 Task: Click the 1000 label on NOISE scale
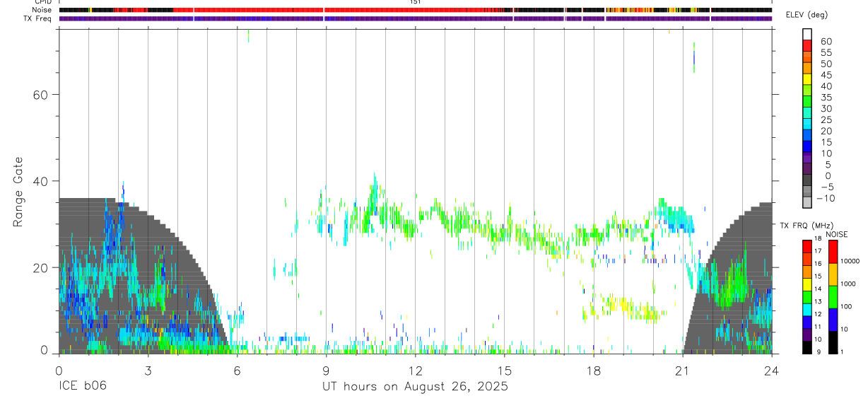click(x=848, y=284)
